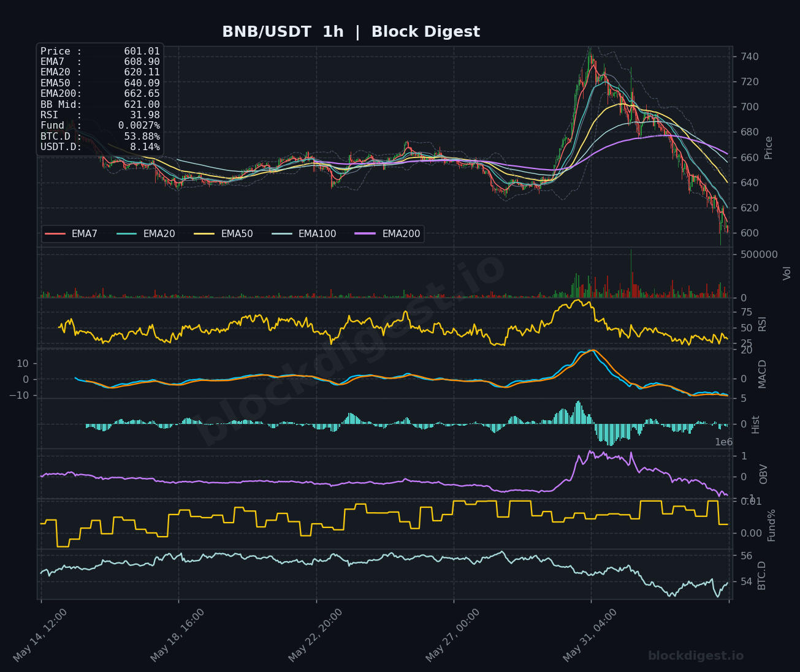This screenshot has height=672, width=800.
Task: Click the Fund% axis label
Action: [772, 525]
